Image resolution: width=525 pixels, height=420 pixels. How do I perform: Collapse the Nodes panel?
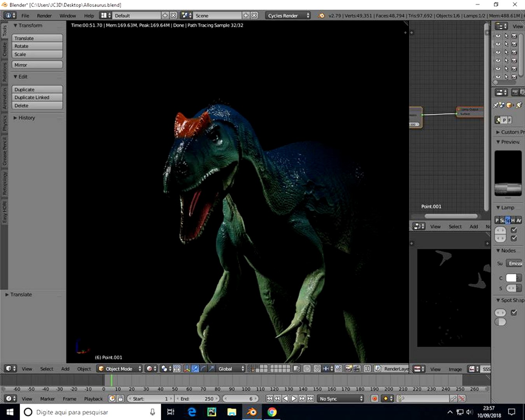506,250
